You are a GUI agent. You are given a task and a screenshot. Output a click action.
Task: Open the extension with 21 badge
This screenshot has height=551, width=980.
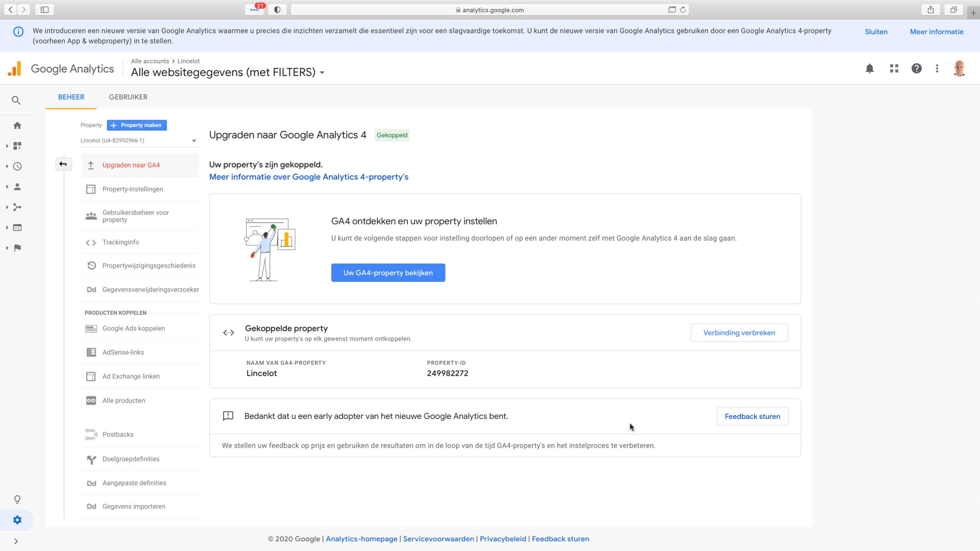(x=255, y=10)
